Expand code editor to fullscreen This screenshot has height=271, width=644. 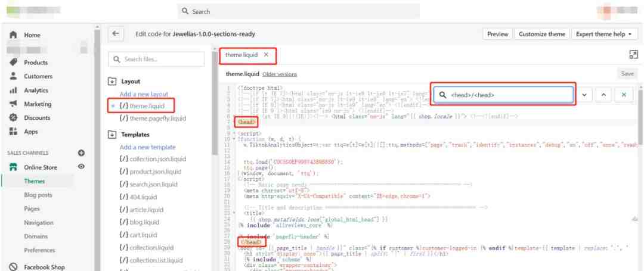click(633, 55)
